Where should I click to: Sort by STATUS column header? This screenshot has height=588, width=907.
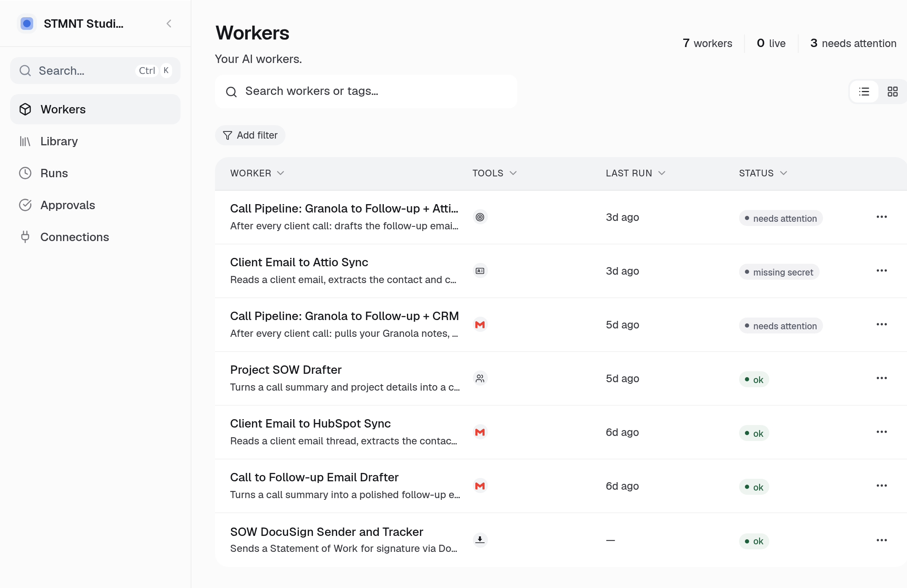(x=763, y=173)
